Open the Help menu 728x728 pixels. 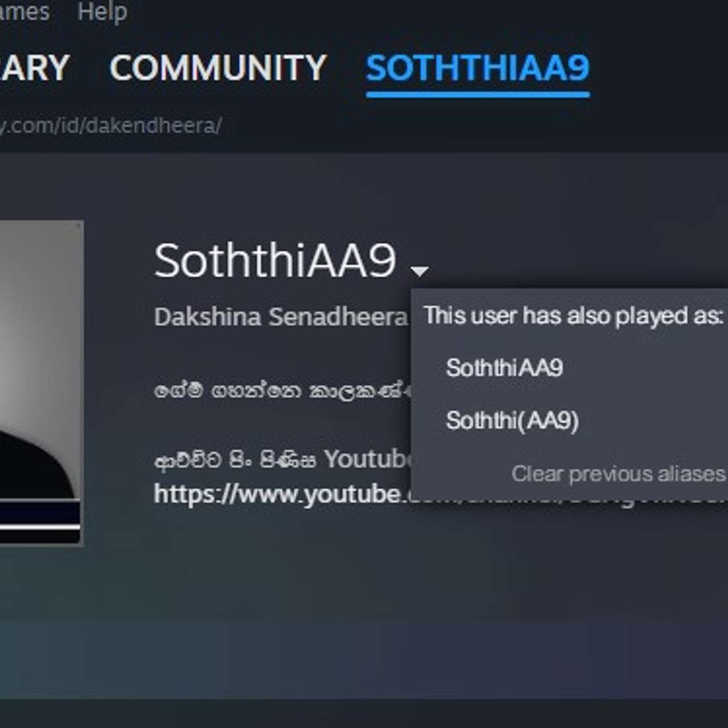click(x=102, y=11)
